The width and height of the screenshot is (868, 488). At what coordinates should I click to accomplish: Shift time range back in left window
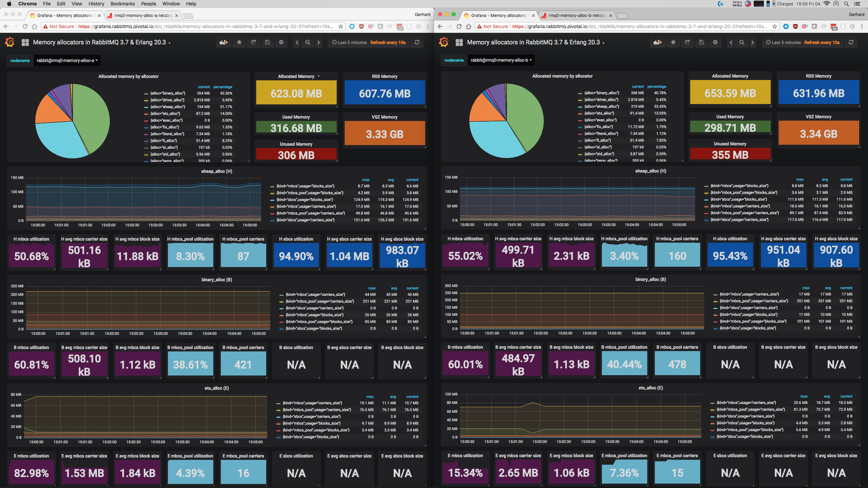coord(297,42)
